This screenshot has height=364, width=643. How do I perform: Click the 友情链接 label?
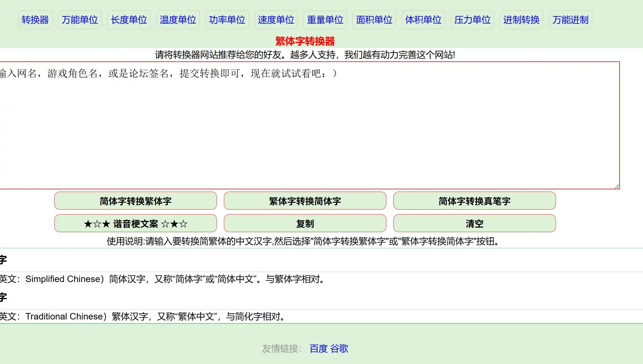[x=282, y=349]
